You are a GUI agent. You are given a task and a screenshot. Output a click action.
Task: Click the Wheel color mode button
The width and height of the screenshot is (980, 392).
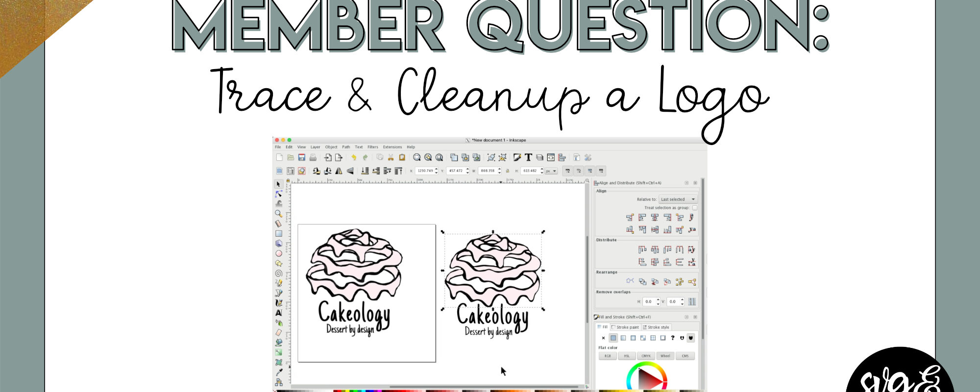tap(665, 356)
